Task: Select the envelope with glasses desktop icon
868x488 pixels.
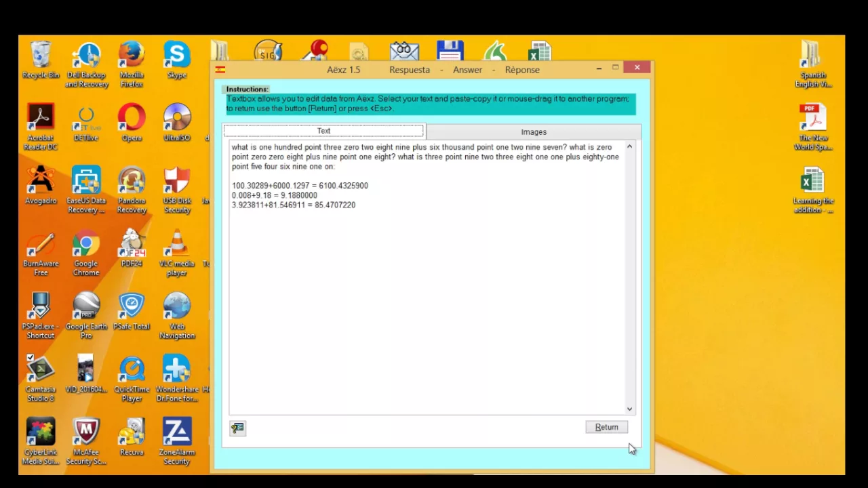Action: (404, 51)
